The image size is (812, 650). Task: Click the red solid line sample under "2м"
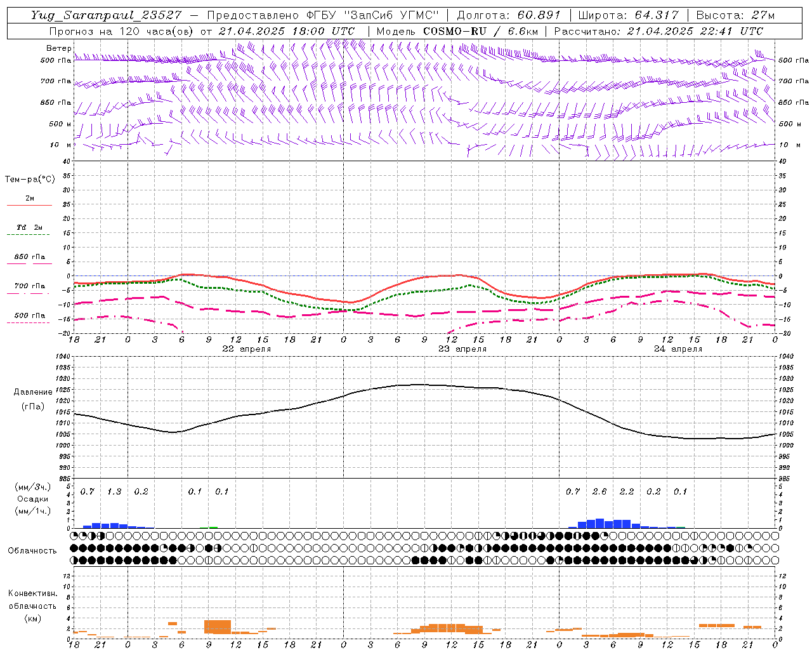(x=29, y=206)
